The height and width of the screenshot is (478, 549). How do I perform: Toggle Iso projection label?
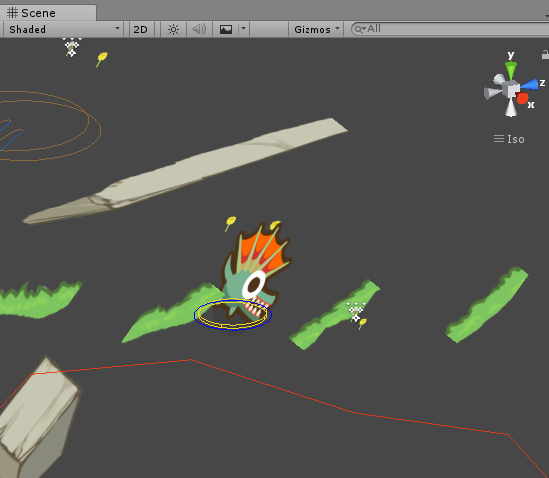pyautogui.click(x=509, y=139)
